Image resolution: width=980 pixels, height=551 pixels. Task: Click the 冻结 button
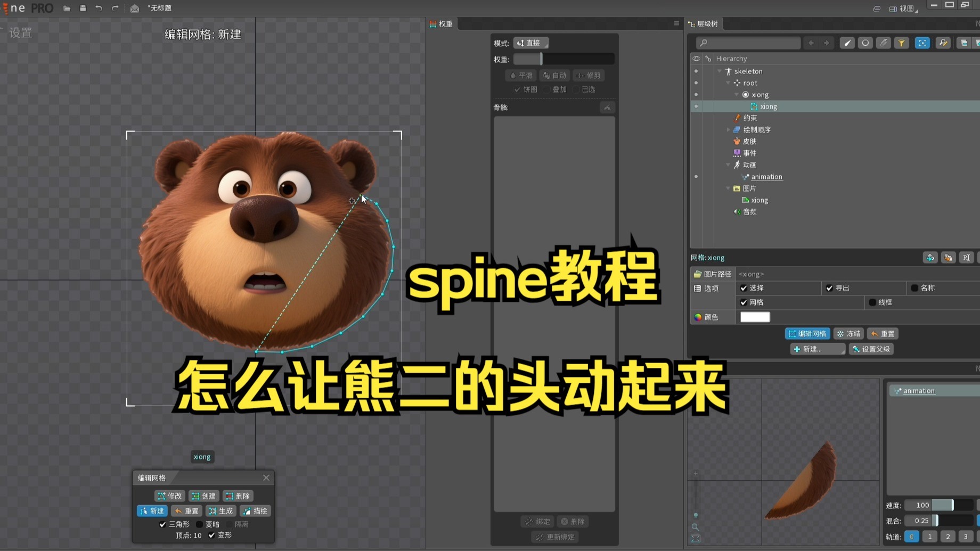click(x=848, y=334)
